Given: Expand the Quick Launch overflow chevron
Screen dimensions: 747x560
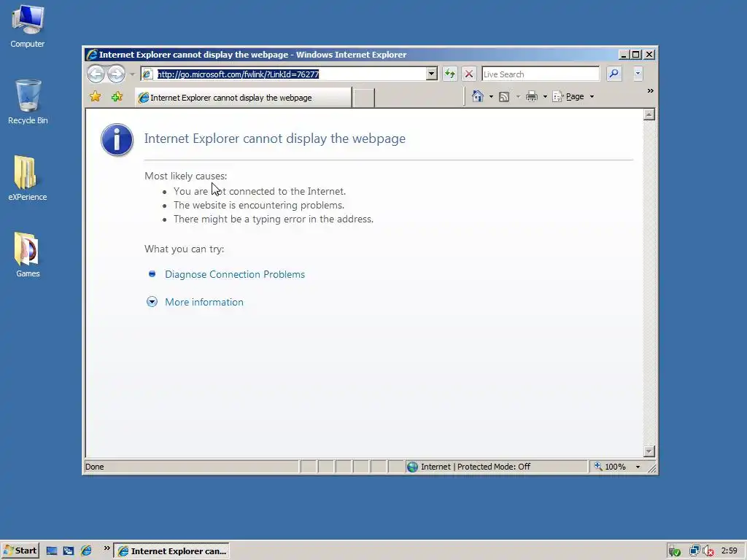Looking at the screenshot, I should click(107, 548).
